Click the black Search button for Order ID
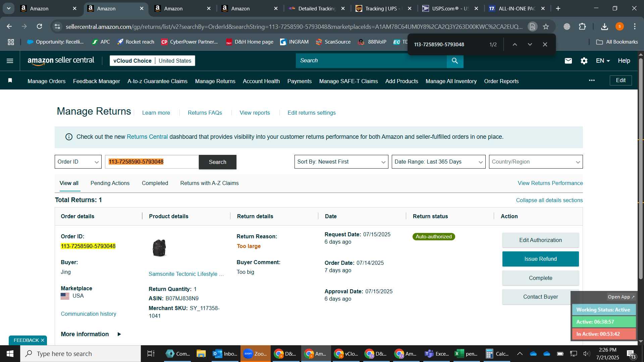Viewport: 644px width, 362px height. click(217, 162)
